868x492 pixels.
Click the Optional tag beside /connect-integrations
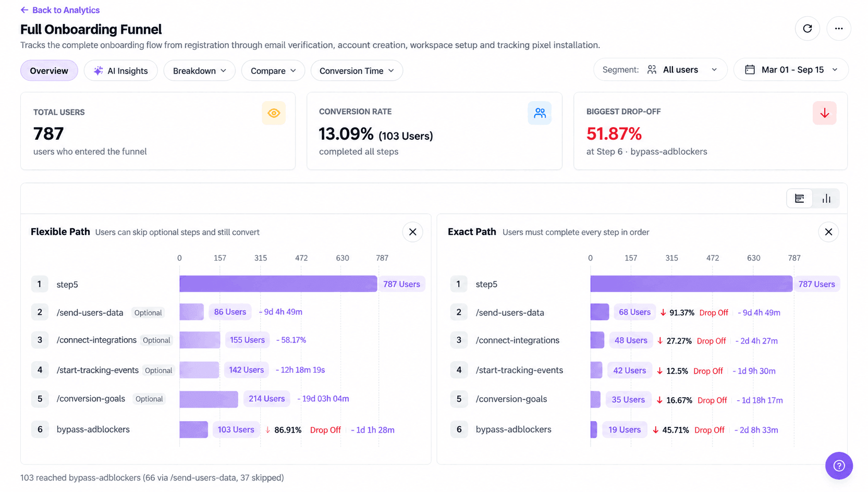[x=156, y=340]
